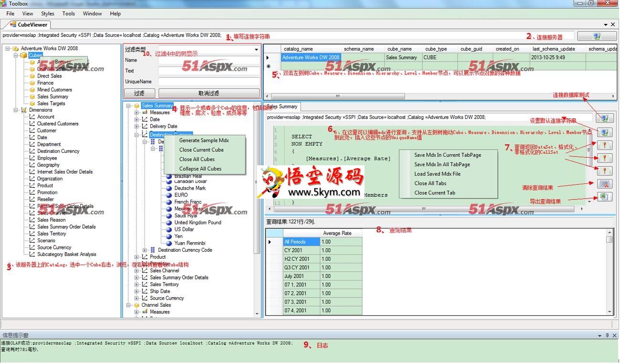Viewport: 621px width, 364px height.
Task: Expand the Ship Date dimension node
Action: click(137, 291)
